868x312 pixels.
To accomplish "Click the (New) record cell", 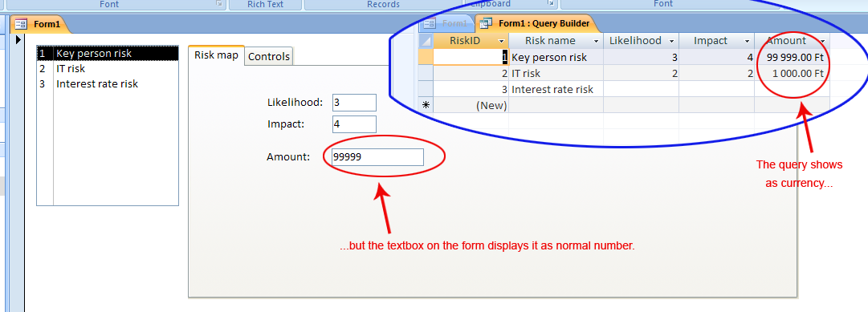I will click(x=471, y=105).
